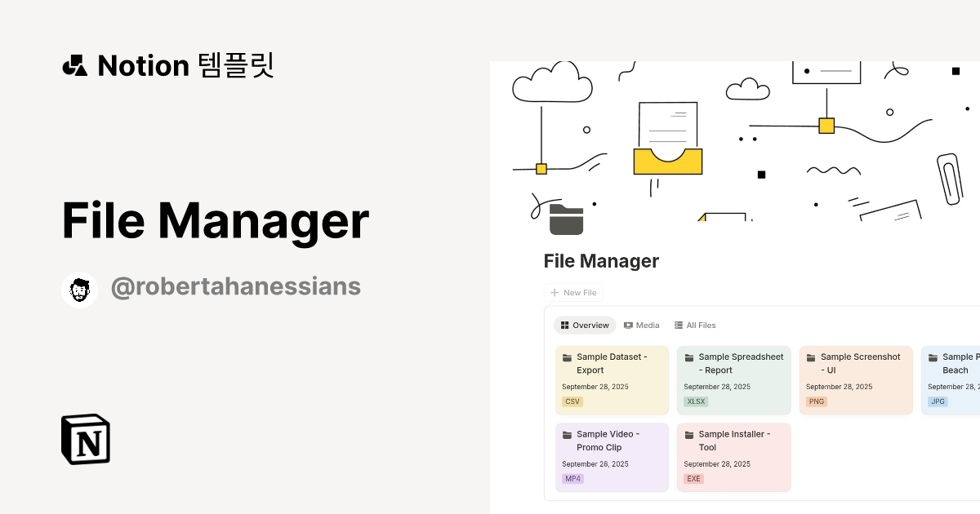The width and height of the screenshot is (980, 514).
Task: Click the list icon beside All Files
Action: pos(678,325)
